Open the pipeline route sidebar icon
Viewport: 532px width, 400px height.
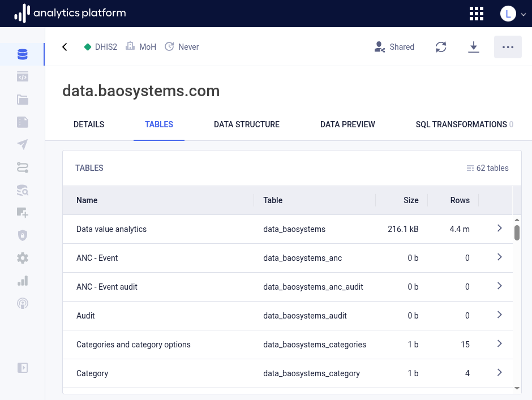click(23, 167)
